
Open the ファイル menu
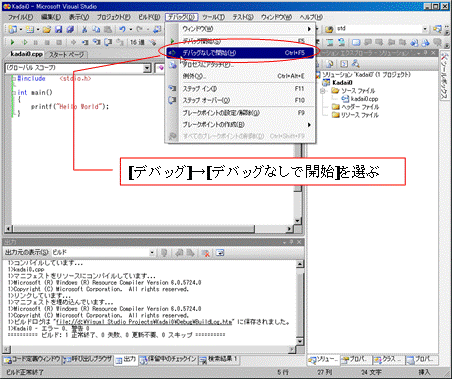click(20, 17)
